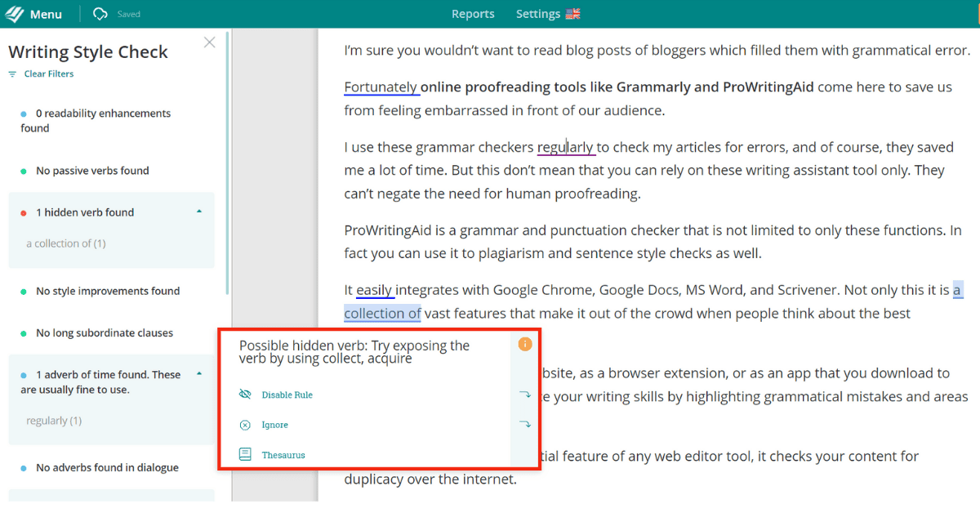Click the circled X Ignore icon
The image size is (980, 513).
pos(245,425)
